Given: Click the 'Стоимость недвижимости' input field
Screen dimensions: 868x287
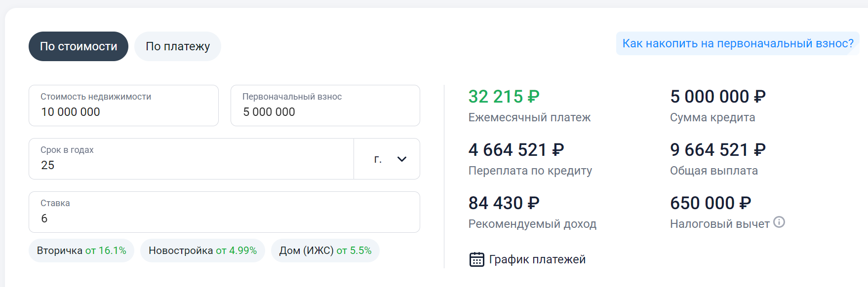Looking at the screenshot, I should 123,106.
